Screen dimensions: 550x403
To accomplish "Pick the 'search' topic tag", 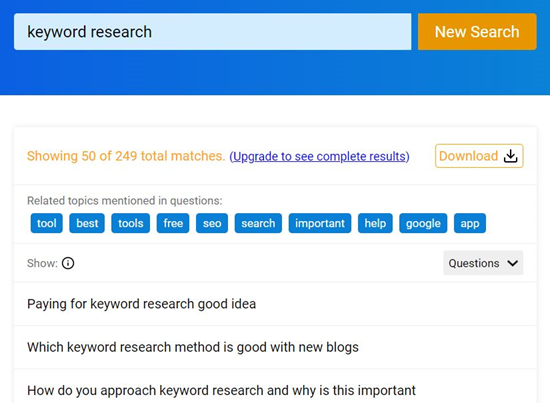I will [x=258, y=223].
